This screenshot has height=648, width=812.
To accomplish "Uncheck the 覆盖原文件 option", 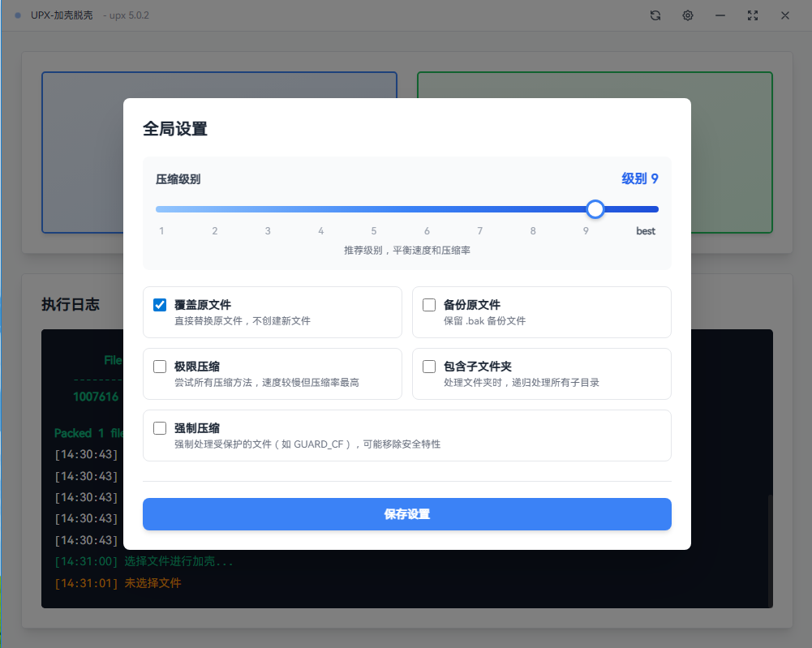I will point(160,304).
